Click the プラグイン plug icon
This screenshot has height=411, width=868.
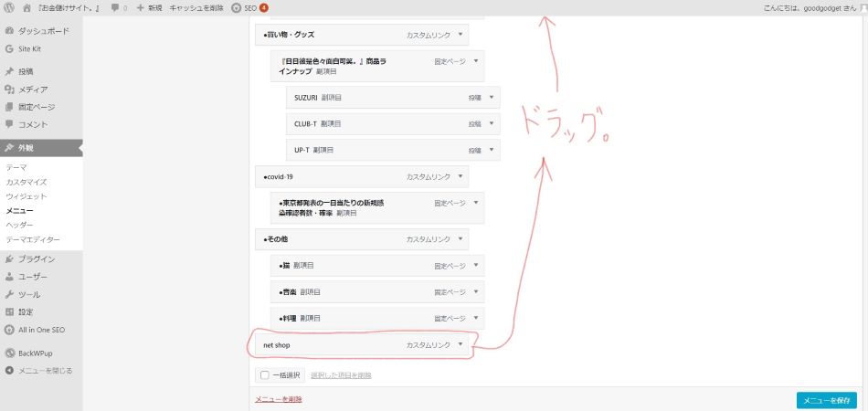[9, 258]
